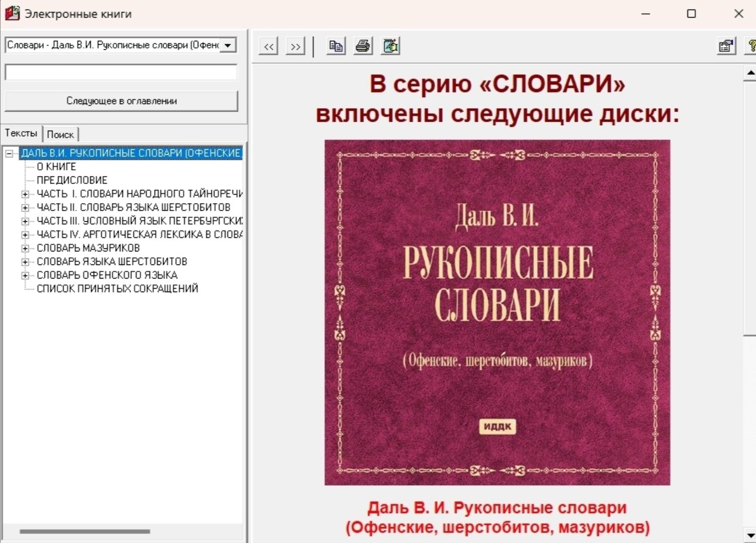The width and height of the screenshot is (756, 543).
Task: Maximize the Электронные книги window
Action: click(x=692, y=14)
